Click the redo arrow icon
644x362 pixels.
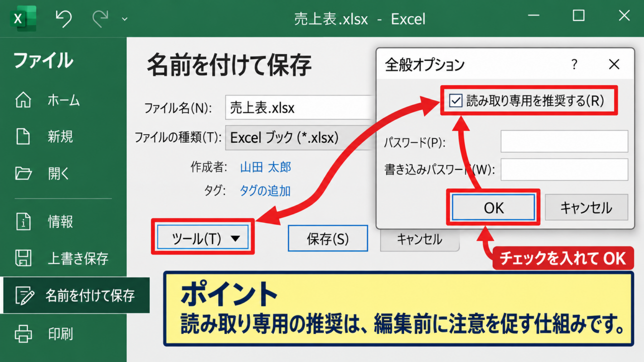100,19
